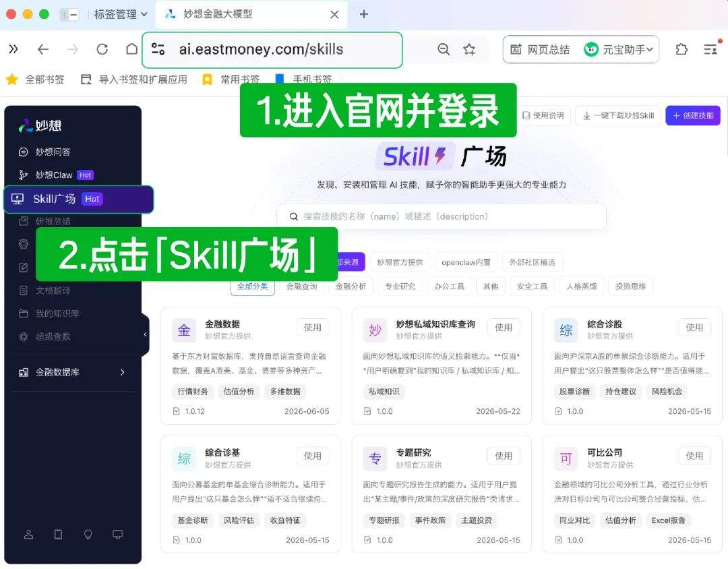Open 标签管理 dropdown
Viewport: 728px width, 569px height.
click(x=121, y=14)
